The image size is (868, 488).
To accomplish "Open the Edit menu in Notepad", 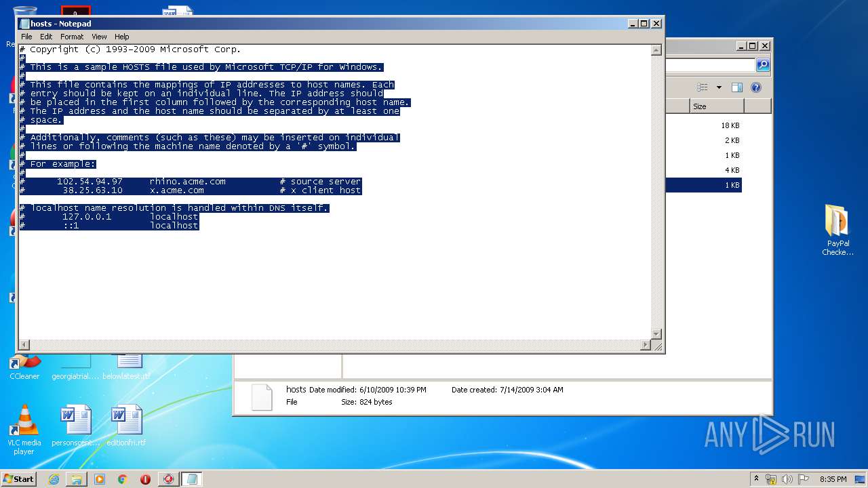I will click(x=46, y=37).
